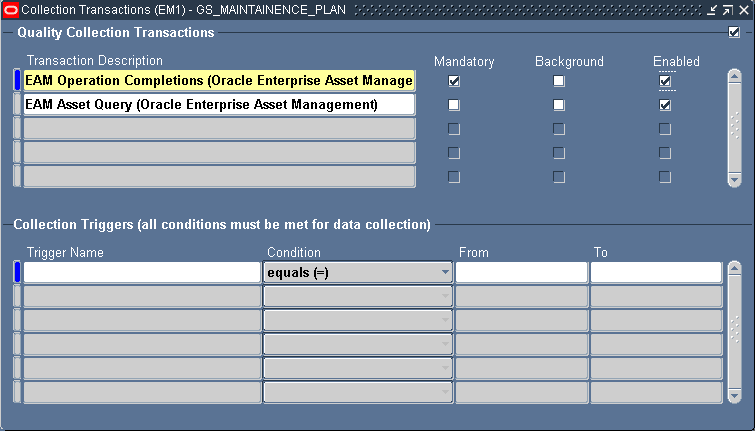Viewport: 755px width, 431px height.
Task: Minimize the Collection Transactions window
Action: pos(712,10)
